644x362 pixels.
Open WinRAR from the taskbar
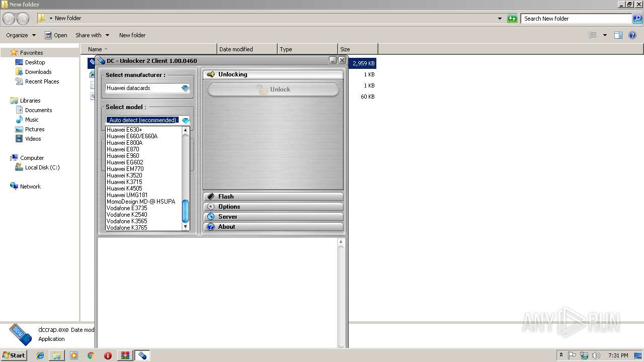(x=125, y=355)
